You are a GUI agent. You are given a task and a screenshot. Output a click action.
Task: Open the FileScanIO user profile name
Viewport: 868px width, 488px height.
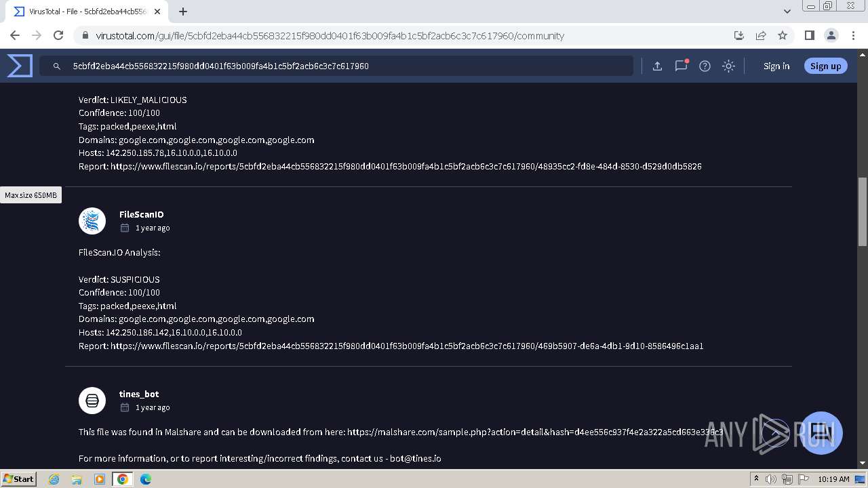pos(141,214)
